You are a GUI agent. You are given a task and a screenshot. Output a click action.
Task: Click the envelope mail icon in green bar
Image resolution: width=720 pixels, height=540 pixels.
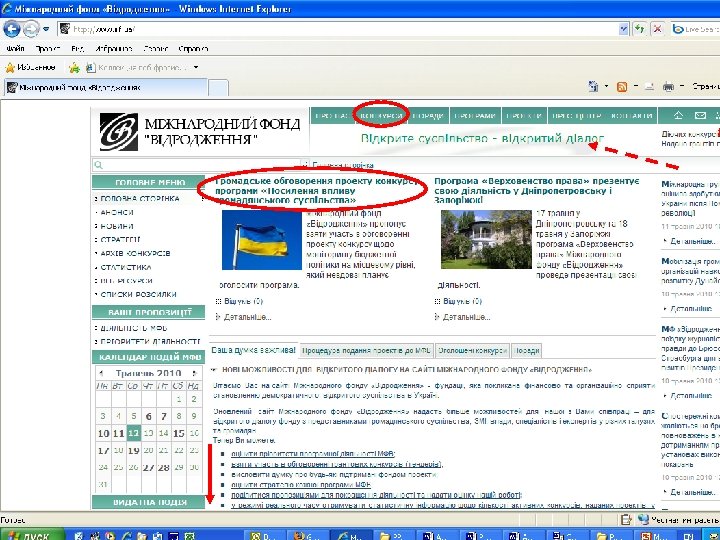pyautogui.click(x=700, y=115)
